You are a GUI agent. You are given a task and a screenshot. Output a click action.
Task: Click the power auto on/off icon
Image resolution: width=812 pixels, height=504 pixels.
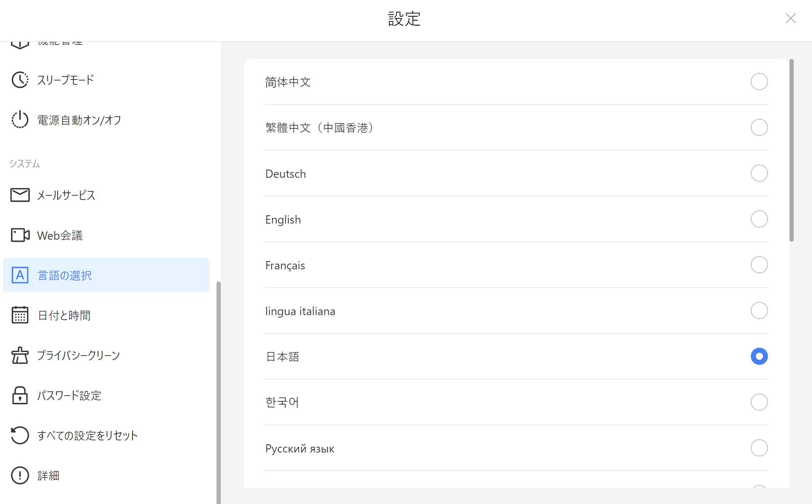coord(20,120)
